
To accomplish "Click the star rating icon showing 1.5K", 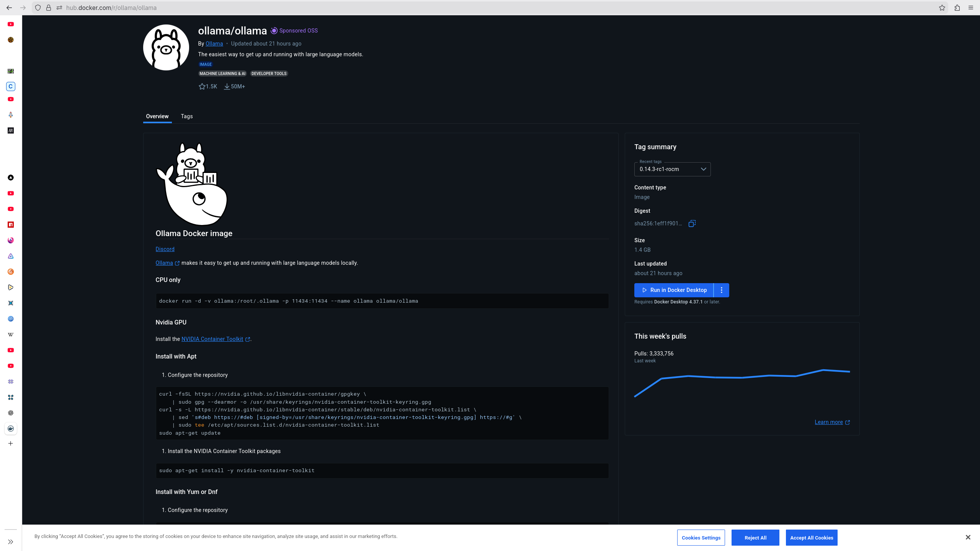I will (202, 86).
